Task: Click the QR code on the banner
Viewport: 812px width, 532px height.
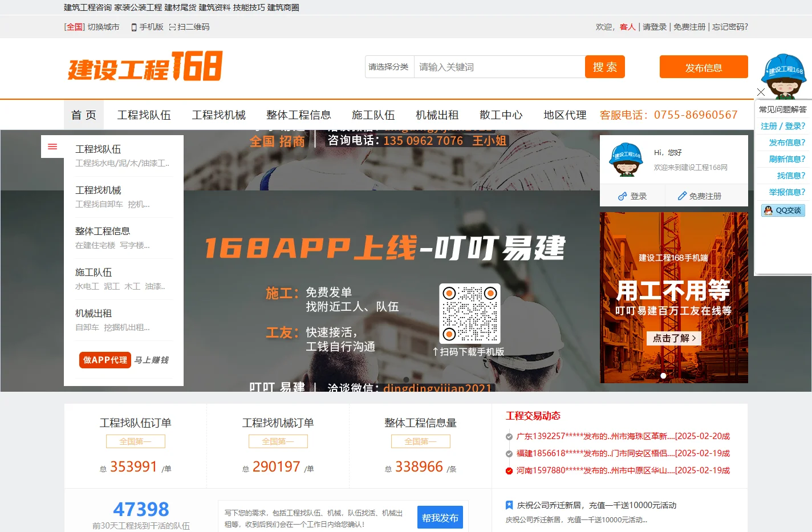Action: tap(470, 314)
